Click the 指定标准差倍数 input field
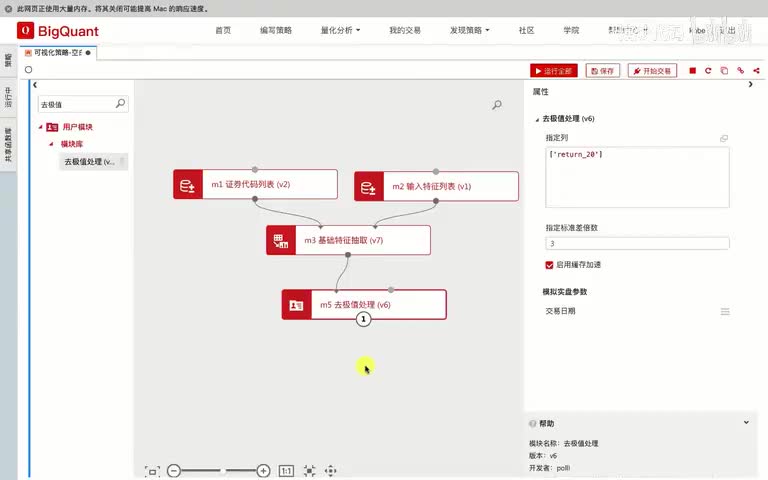768x480 pixels. [x=637, y=243]
